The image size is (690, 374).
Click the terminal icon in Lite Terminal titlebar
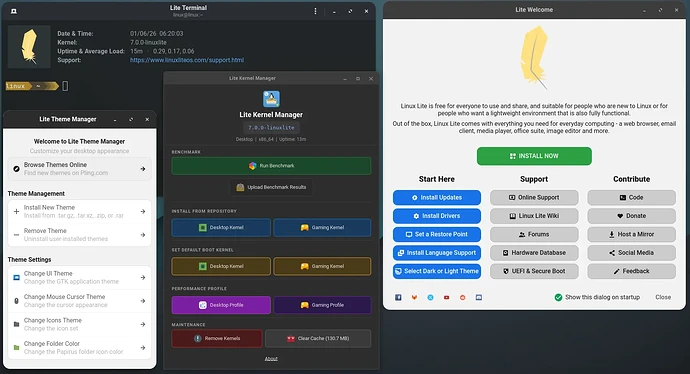(x=14, y=11)
